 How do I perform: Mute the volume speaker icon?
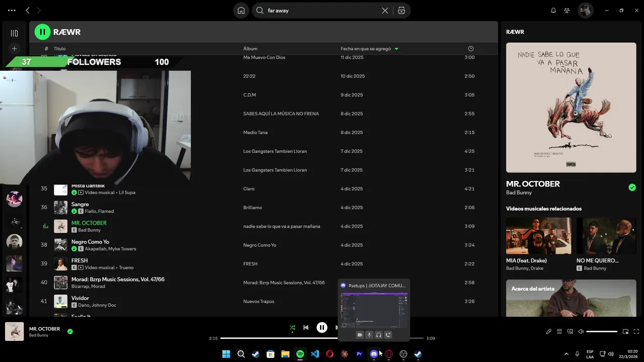point(581,331)
